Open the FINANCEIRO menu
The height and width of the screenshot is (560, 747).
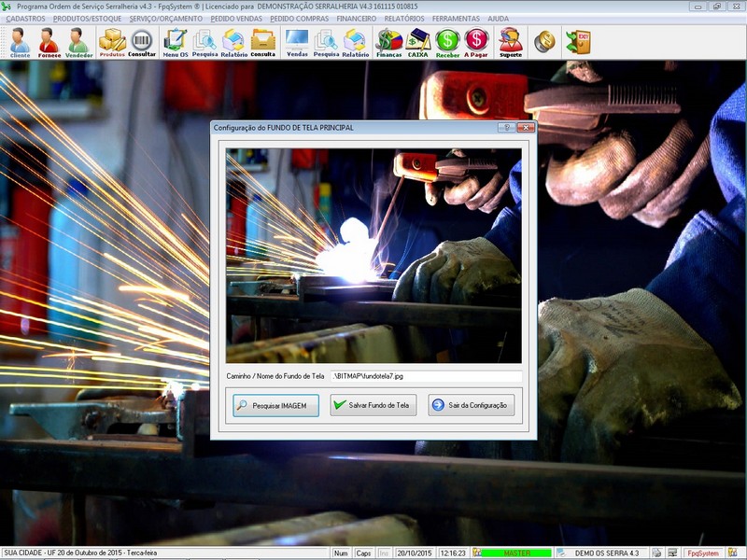coord(357,19)
